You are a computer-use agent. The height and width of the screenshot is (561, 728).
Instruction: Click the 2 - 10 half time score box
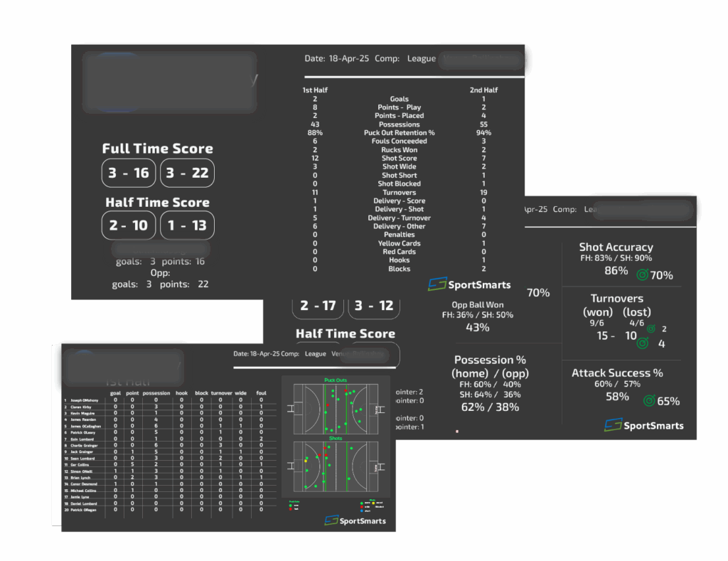(129, 225)
